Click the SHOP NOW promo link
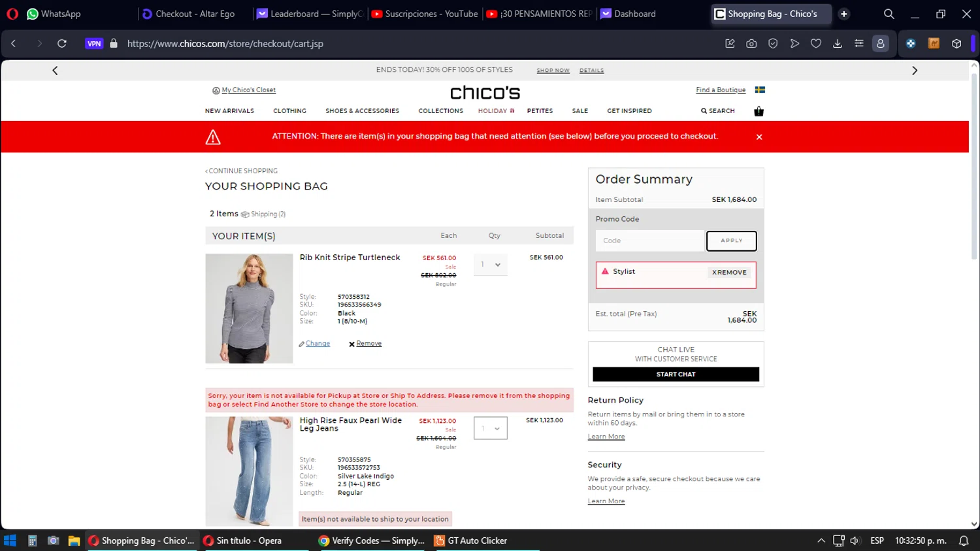Viewport: 980px width, 551px height. (553, 71)
